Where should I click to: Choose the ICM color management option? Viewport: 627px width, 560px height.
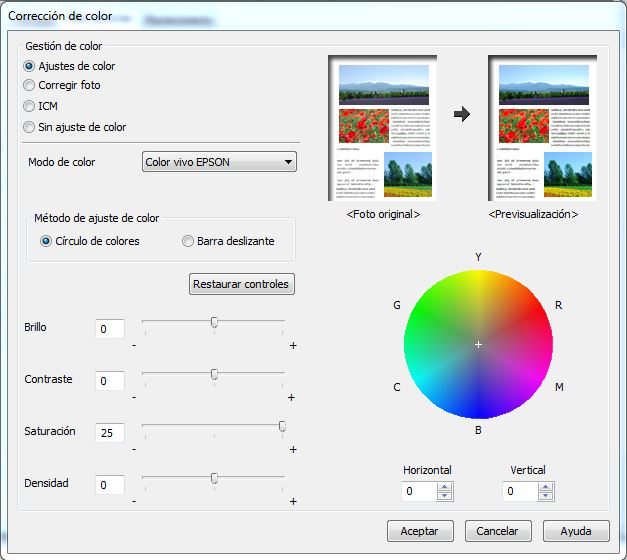click(29, 106)
